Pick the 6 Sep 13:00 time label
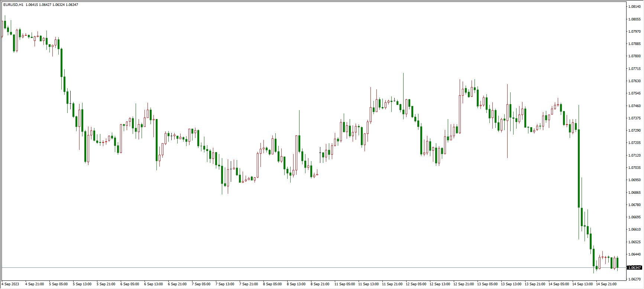This screenshot has width=644, height=289. click(153, 284)
